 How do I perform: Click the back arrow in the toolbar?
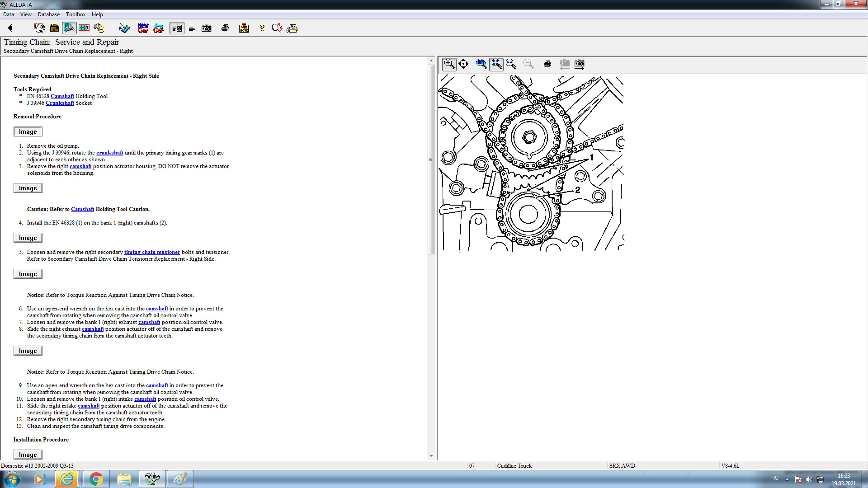click(10, 28)
